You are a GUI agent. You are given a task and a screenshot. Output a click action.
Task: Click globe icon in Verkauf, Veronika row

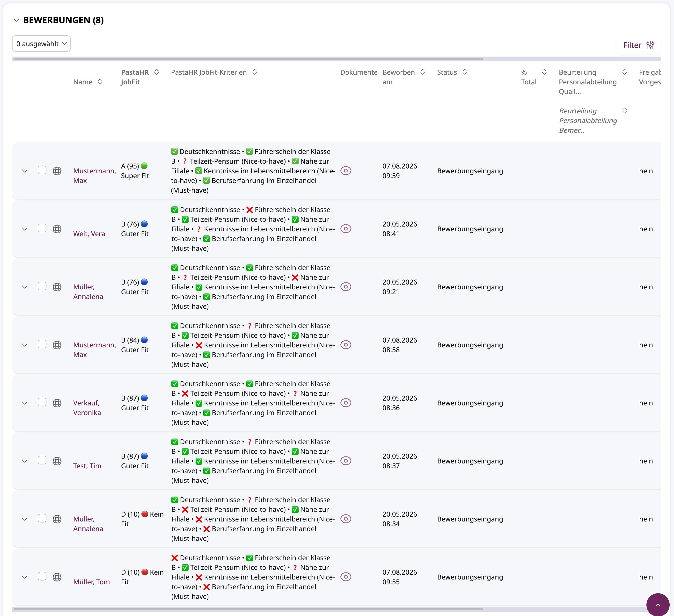click(57, 403)
